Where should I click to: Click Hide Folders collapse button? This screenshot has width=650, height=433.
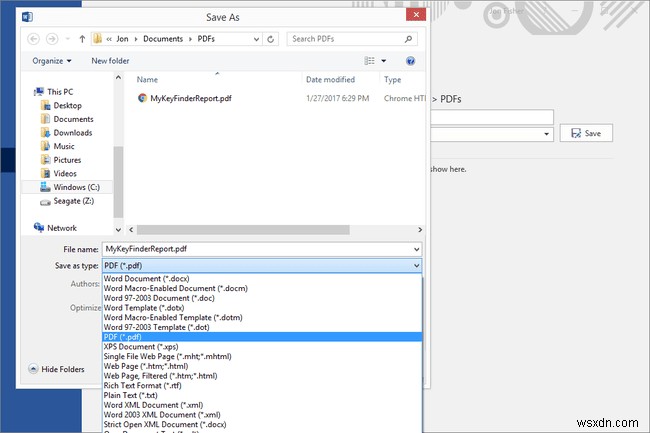(56, 369)
